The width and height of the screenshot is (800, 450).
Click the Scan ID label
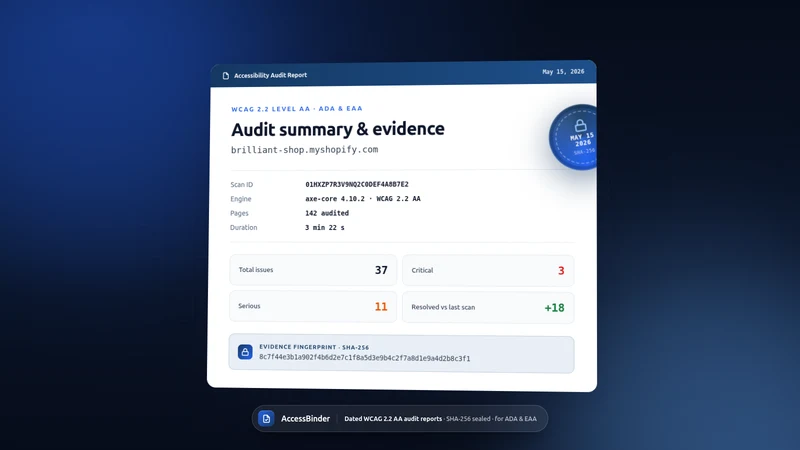point(241,185)
